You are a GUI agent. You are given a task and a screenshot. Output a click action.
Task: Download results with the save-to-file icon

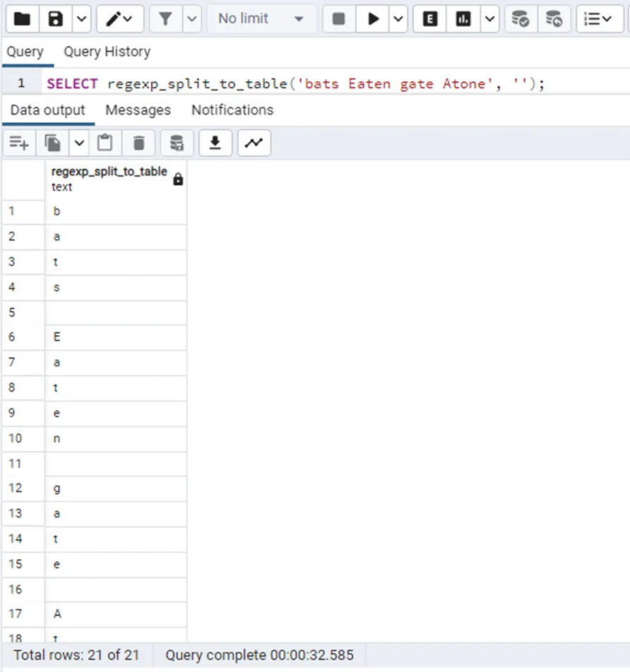pos(215,143)
